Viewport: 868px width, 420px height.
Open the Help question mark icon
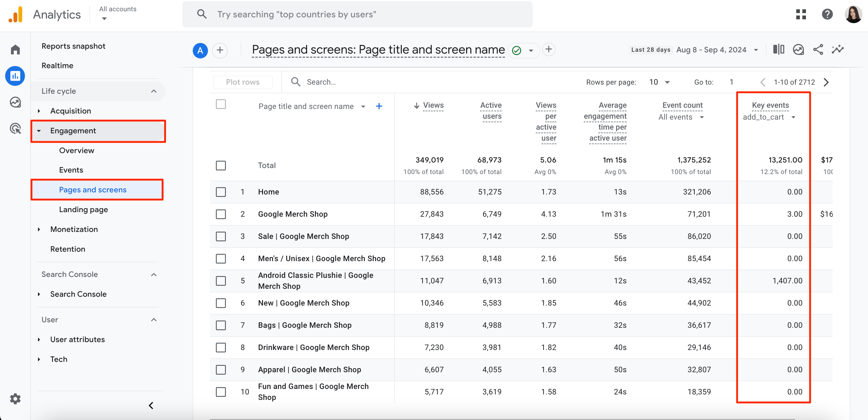click(827, 14)
